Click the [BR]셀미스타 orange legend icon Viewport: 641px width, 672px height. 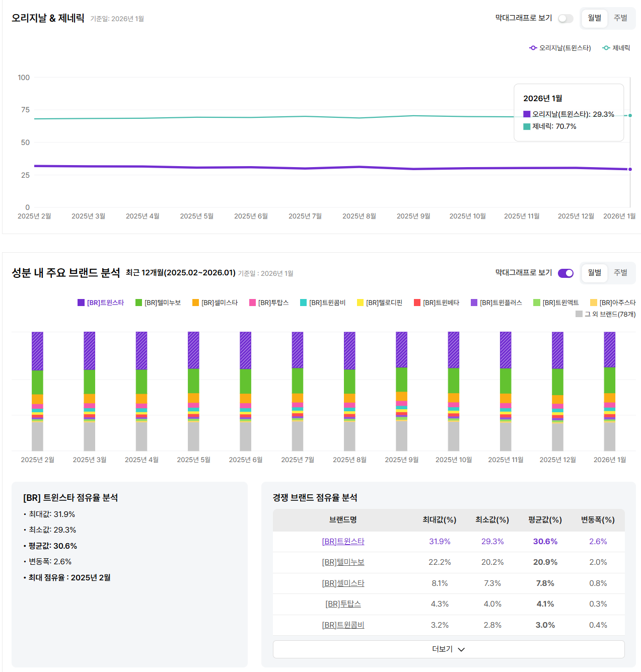point(195,303)
